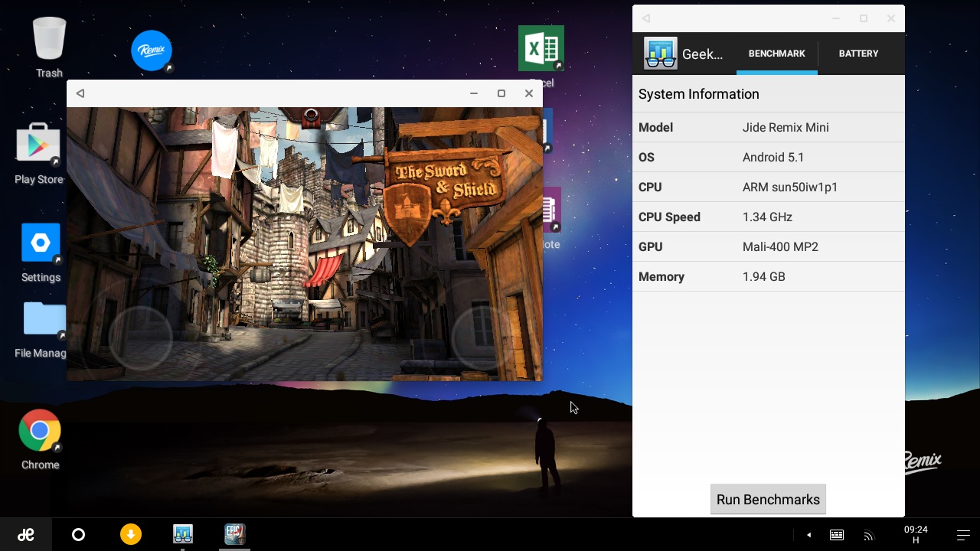Switch to the BATTERY tab
The image size is (980, 551).
point(858,54)
